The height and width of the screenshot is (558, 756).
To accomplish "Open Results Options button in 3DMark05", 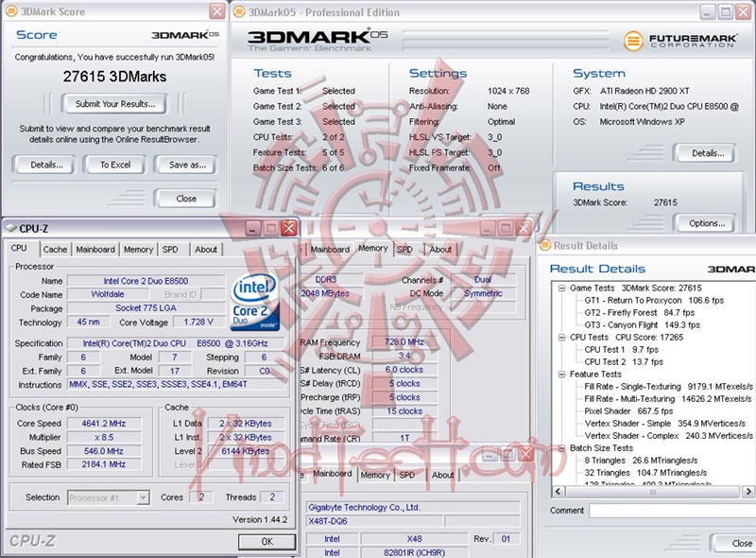I will click(x=704, y=223).
